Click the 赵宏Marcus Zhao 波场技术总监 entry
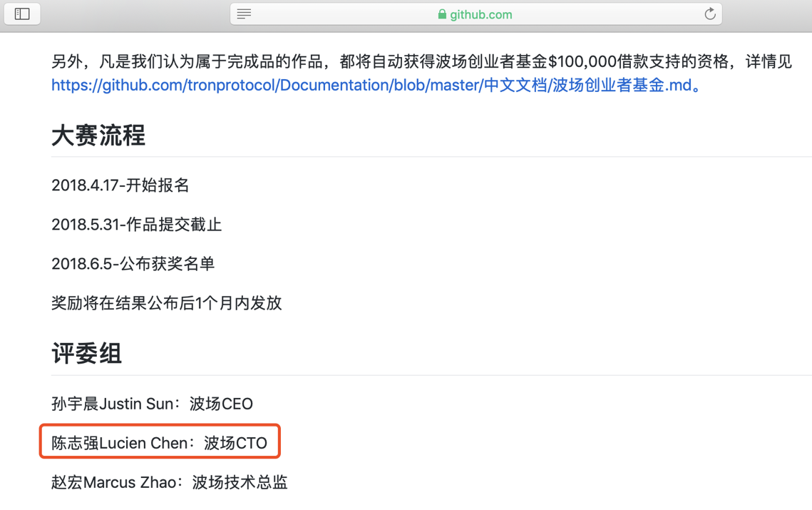The width and height of the screenshot is (812, 510). click(170, 482)
